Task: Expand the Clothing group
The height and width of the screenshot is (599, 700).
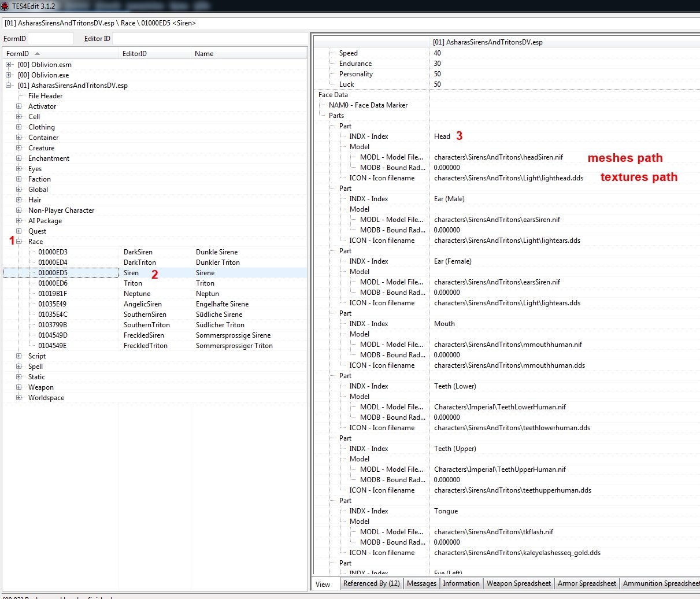Action: [19, 127]
